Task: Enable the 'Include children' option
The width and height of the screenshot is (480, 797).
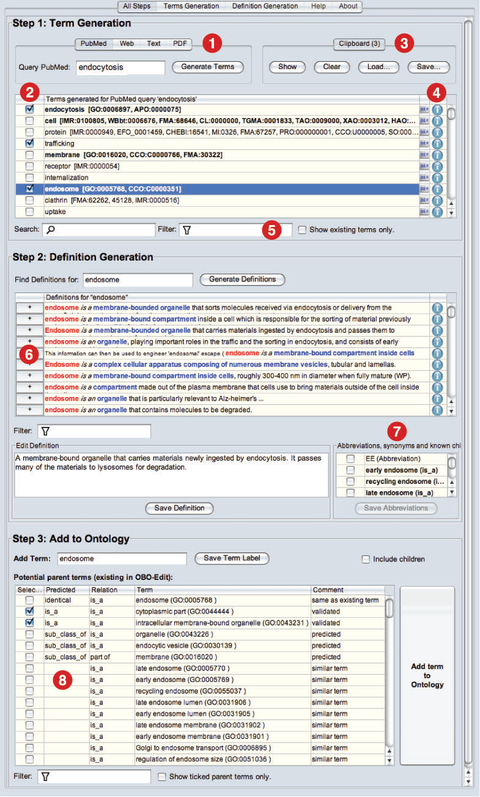Action: [366, 559]
